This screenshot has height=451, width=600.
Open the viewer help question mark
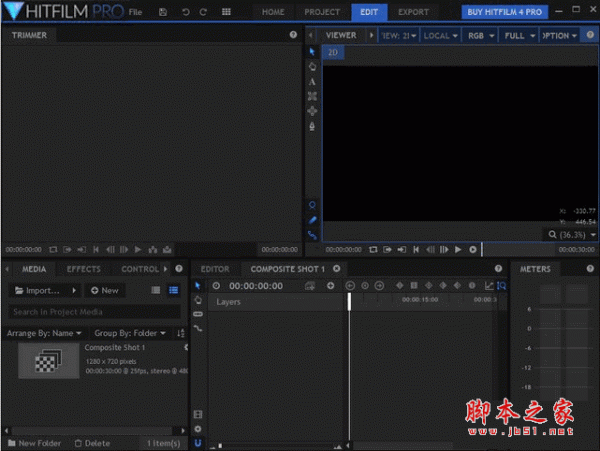click(589, 35)
